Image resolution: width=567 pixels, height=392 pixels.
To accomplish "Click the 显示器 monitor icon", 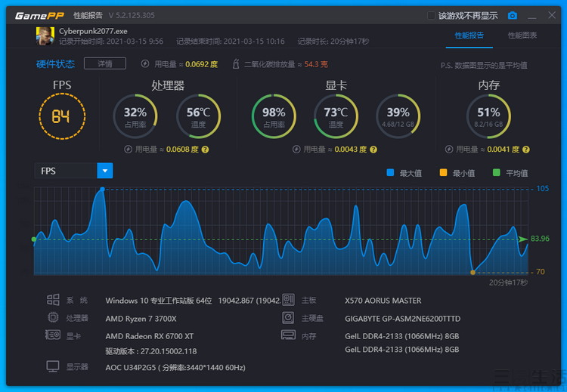I will tap(53, 366).
